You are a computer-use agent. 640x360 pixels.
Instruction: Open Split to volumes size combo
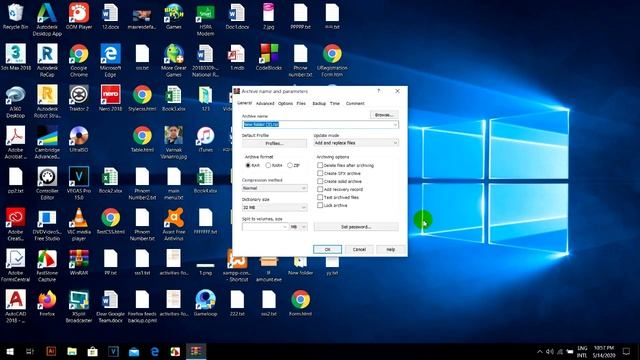tap(265, 227)
